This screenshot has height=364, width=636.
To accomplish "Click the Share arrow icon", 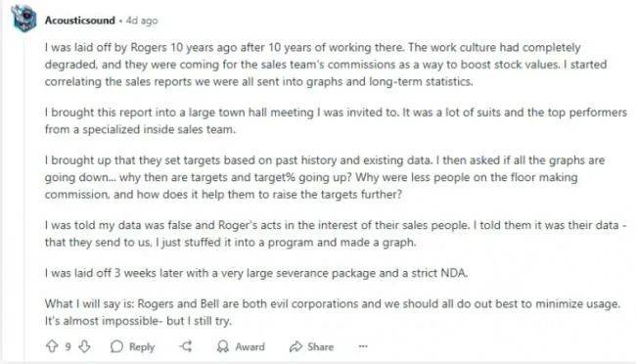I will [295, 346].
